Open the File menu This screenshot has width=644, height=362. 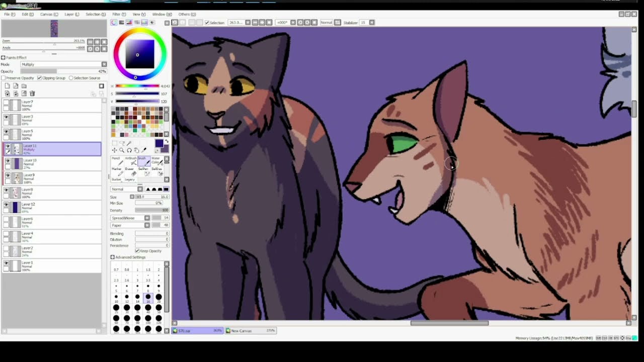10,14
